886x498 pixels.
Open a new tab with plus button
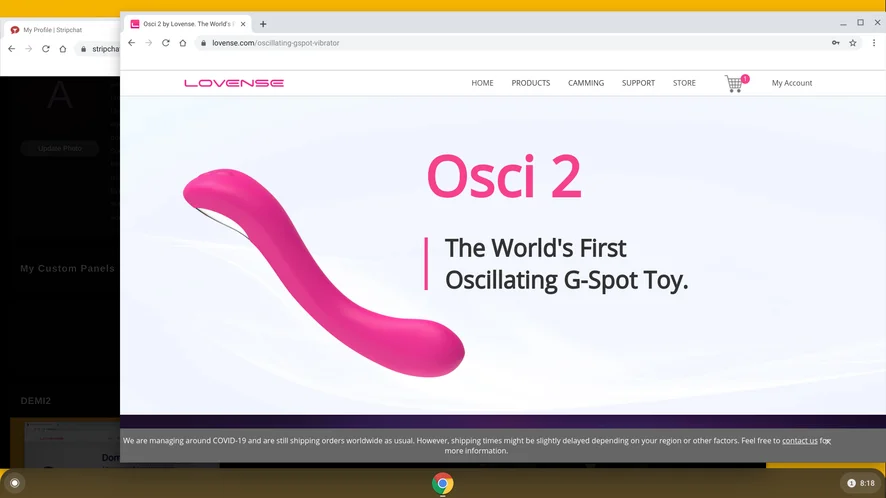click(263, 24)
